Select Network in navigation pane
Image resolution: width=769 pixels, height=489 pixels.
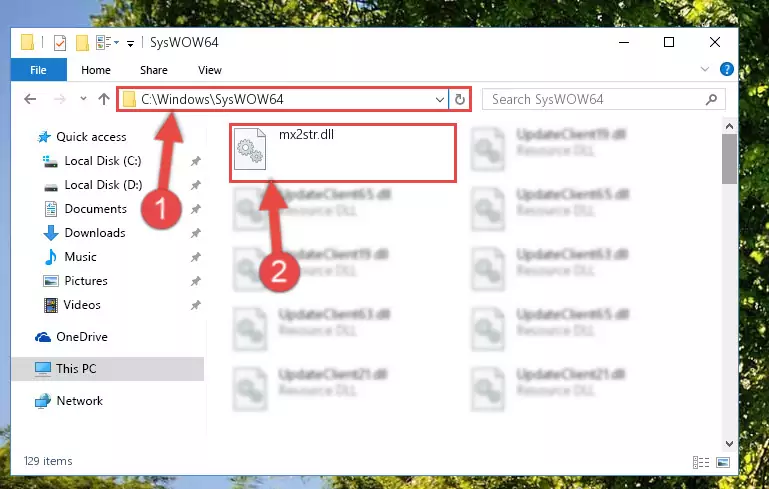[x=79, y=401]
